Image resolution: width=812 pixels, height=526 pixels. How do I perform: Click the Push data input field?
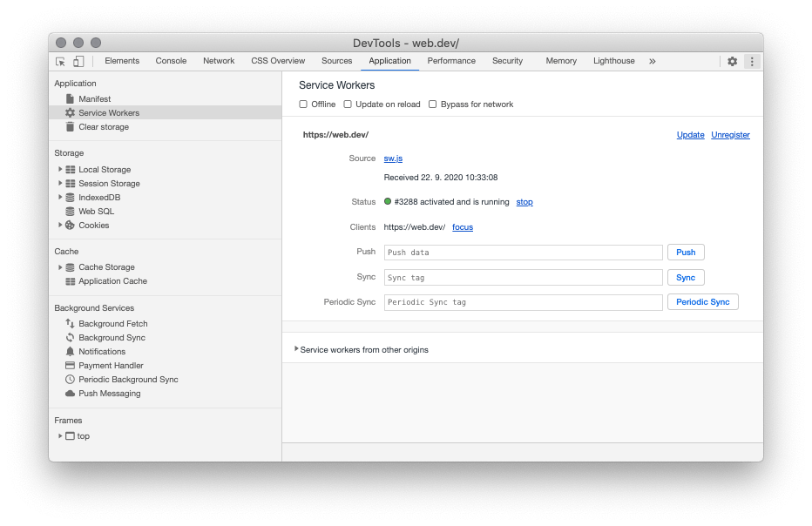[x=523, y=253]
